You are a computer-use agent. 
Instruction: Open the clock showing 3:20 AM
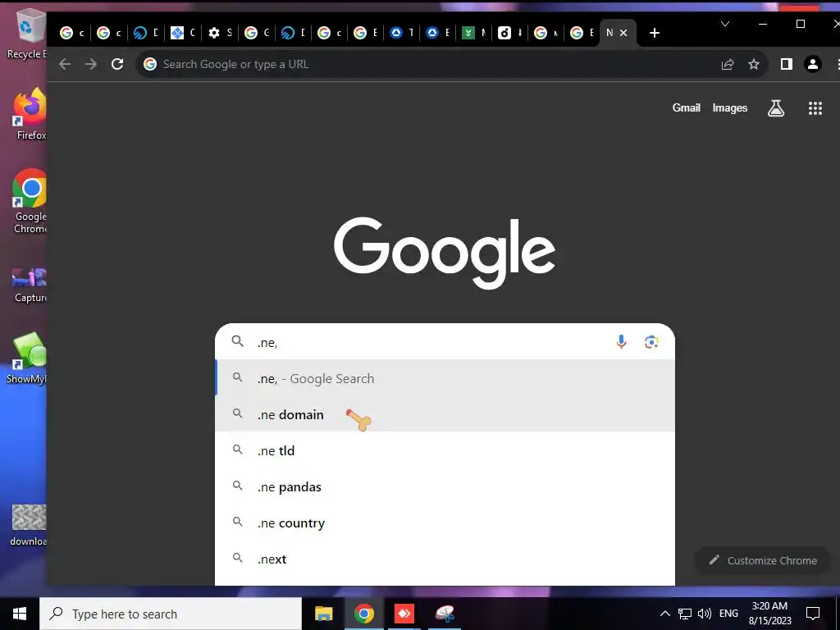pos(769,614)
